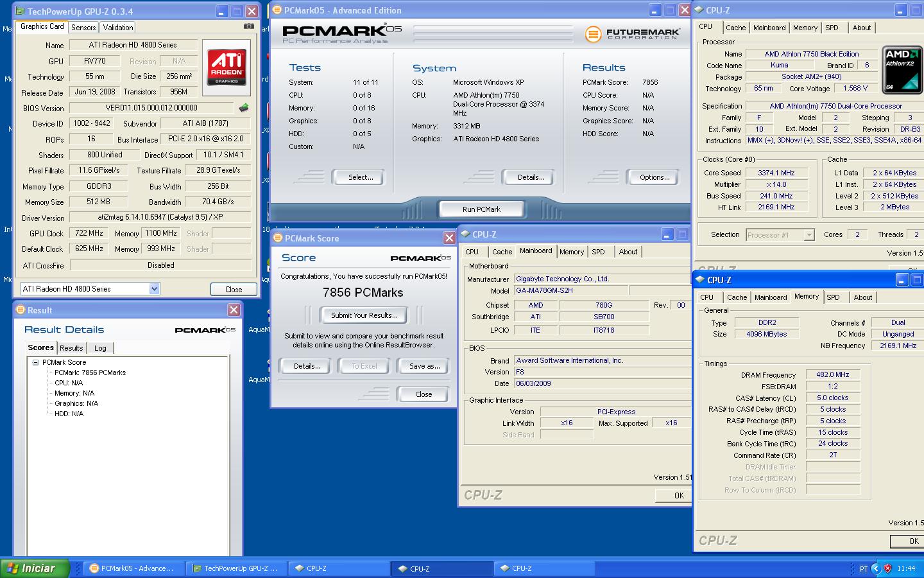Click the Core Speed 3374.1 MHz value in CPU-Z

click(x=776, y=173)
